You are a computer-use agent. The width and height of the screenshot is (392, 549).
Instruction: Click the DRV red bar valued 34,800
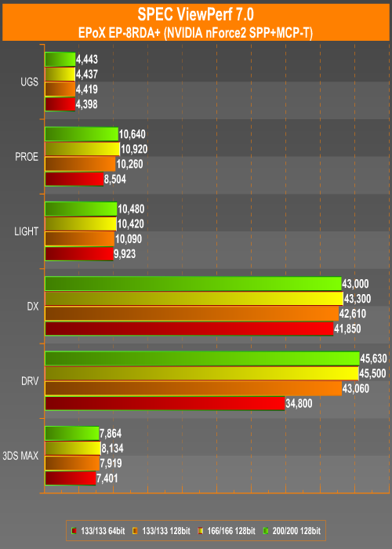tap(165, 404)
